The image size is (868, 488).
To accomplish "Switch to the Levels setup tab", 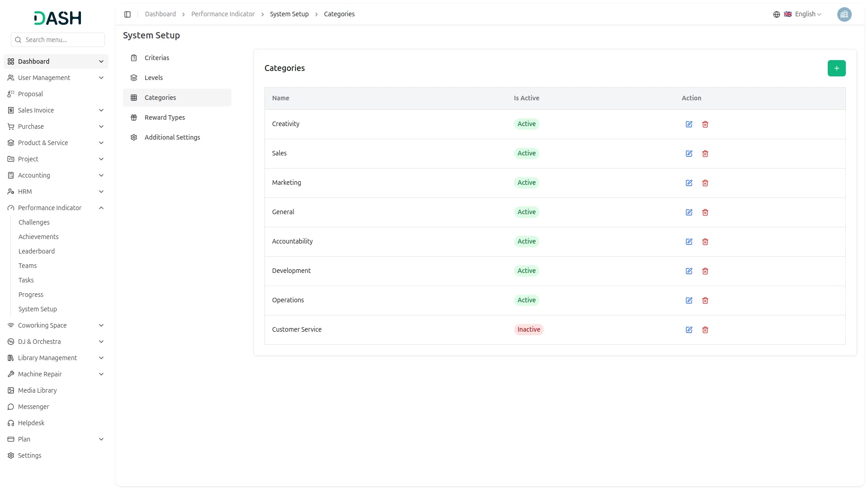I will point(153,78).
